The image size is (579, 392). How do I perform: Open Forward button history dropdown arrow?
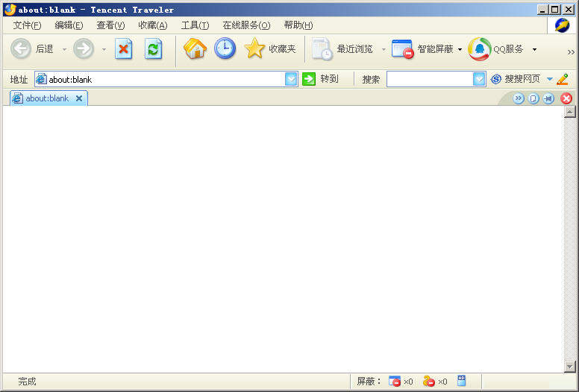pos(104,49)
